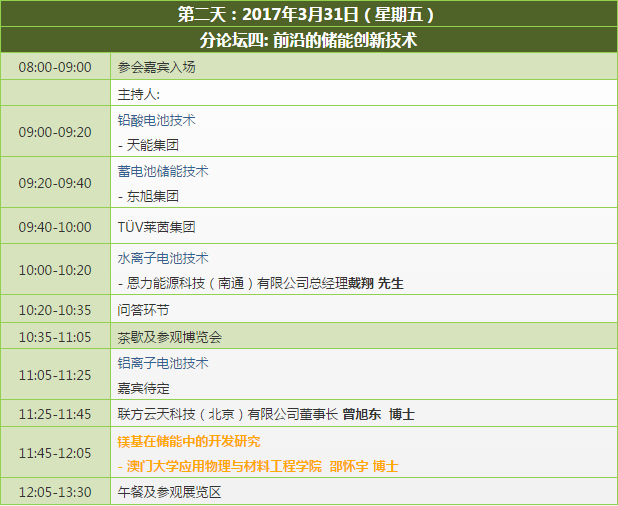The image size is (618, 506).
Task: Click time cell '09:00-09:20'
Action: (55, 132)
